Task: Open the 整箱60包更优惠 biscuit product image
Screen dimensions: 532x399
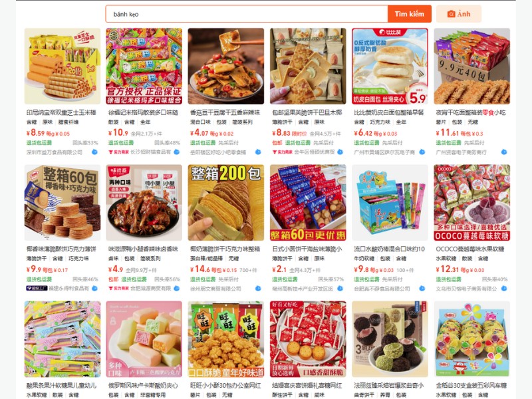Action: coord(308,203)
